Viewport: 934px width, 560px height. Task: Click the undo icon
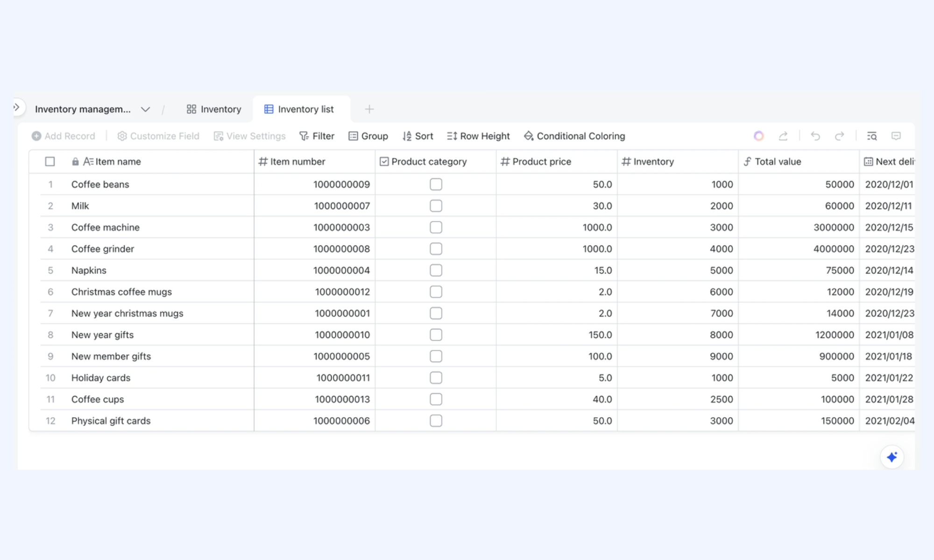[815, 136]
